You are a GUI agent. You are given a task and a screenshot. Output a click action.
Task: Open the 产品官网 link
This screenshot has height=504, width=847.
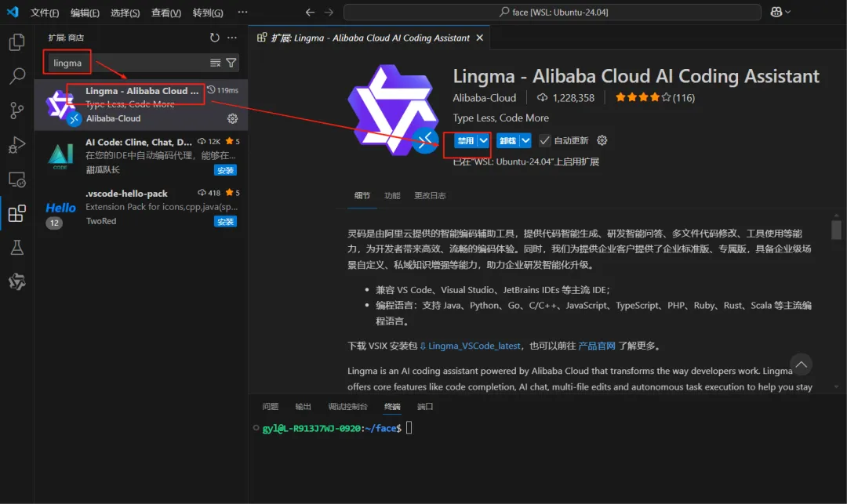tap(597, 346)
